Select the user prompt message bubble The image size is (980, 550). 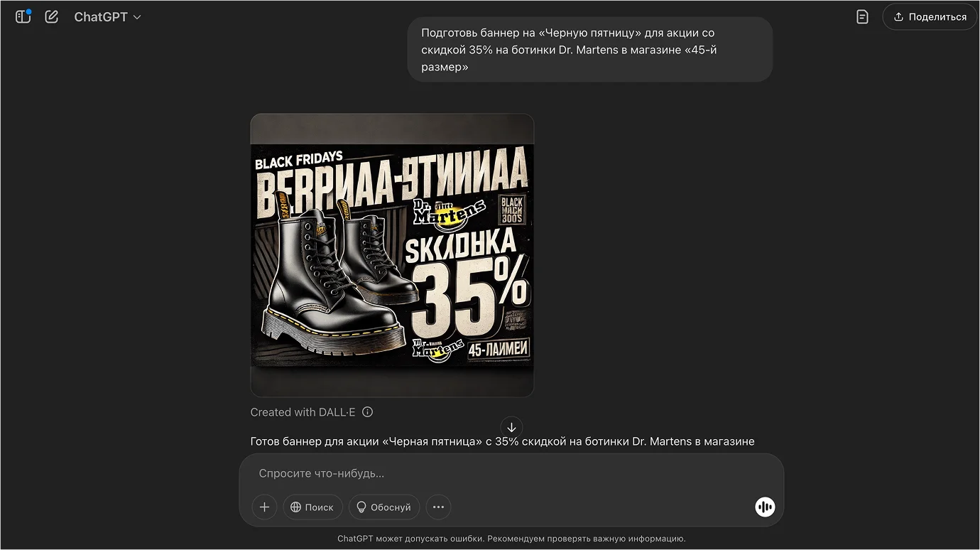[589, 50]
